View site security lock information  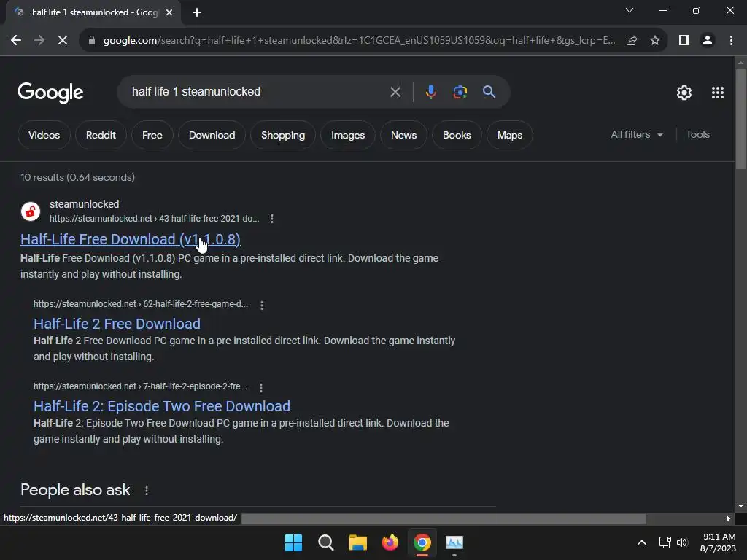coord(92,41)
